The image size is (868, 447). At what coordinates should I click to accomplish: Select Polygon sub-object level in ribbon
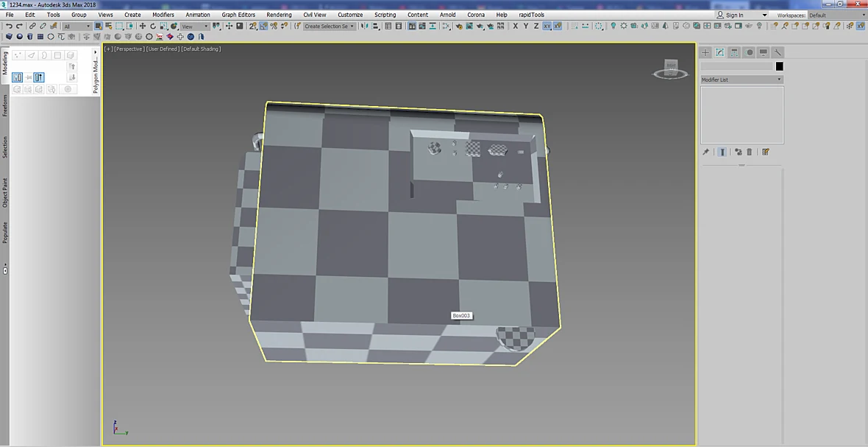tap(57, 54)
